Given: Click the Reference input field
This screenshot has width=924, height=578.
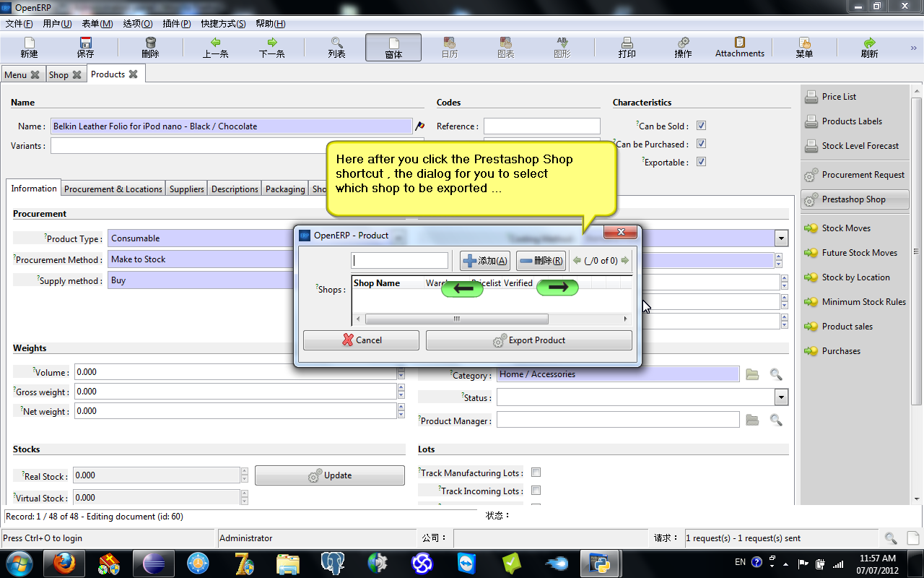Looking at the screenshot, I should point(542,126).
